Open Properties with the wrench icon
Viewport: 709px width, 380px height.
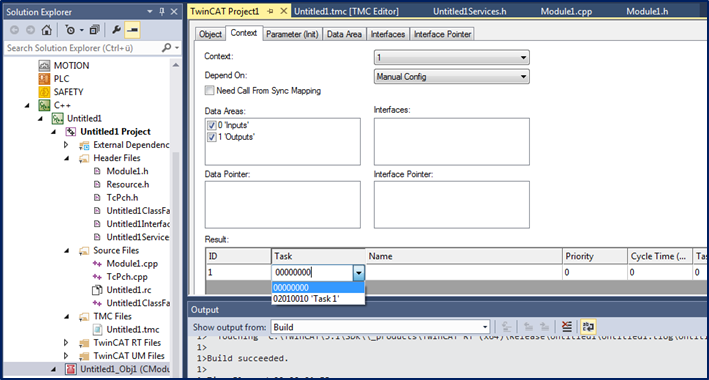(x=116, y=30)
